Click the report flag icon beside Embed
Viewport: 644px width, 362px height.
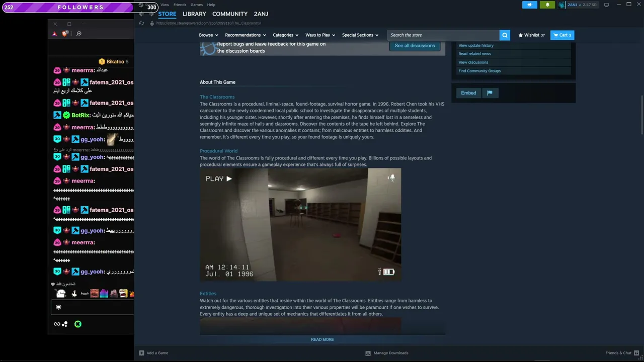pyautogui.click(x=490, y=93)
